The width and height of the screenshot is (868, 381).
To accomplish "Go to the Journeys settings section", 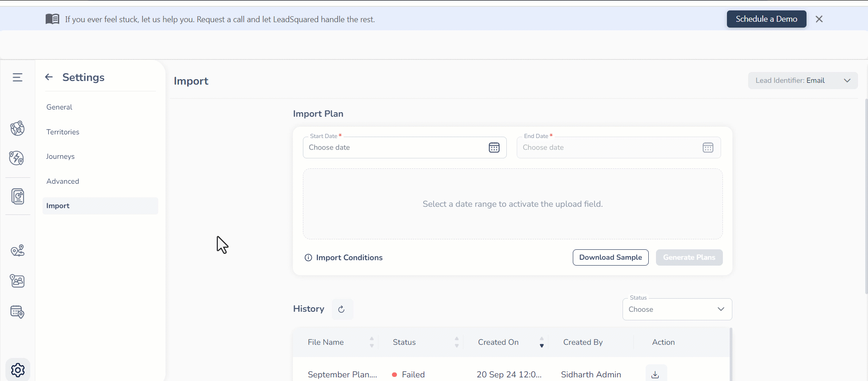I will [61, 157].
